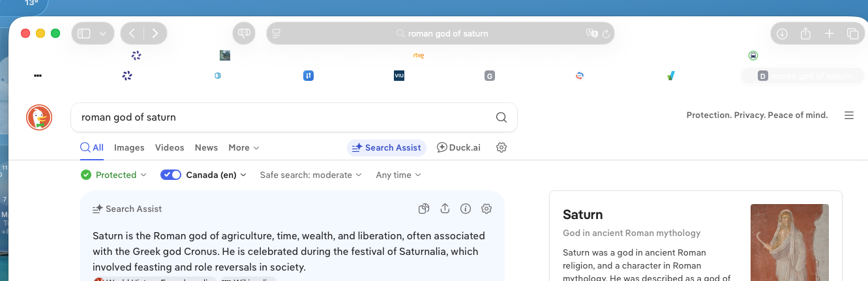Image resolution: width=868 pixels, height=281 pixels.
Task: Toggle the Search Assist button
Action: point(386,147)
